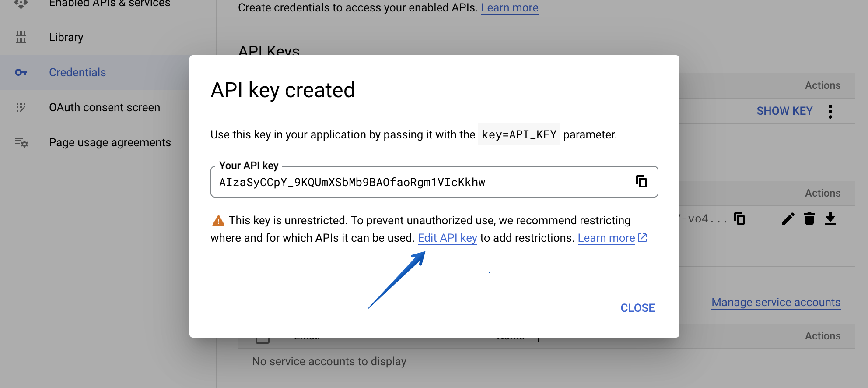868x388 pixels.
Task: Click inside the Your API key field
Action: tap(394, 182)
